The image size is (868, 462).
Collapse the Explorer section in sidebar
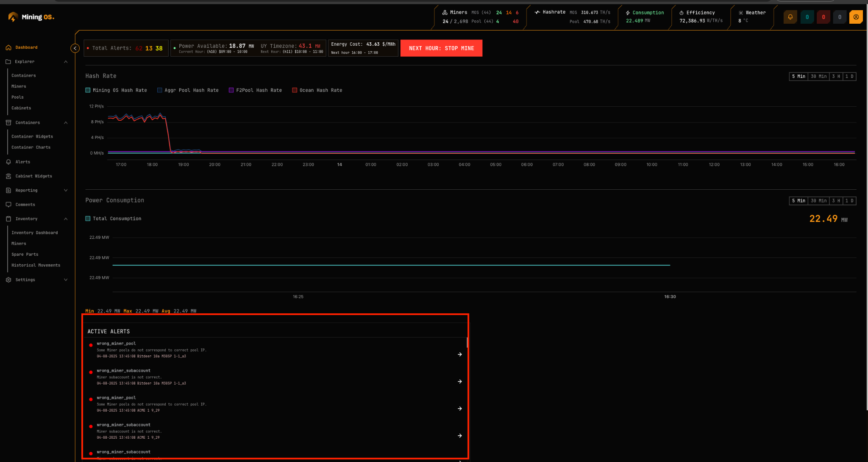(x=66, y=61)
